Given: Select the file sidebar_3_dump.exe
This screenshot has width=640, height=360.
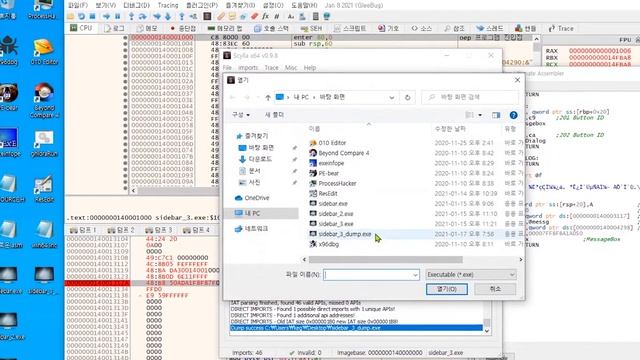Looking at the screenshot, I should click(x=344, y=234).
